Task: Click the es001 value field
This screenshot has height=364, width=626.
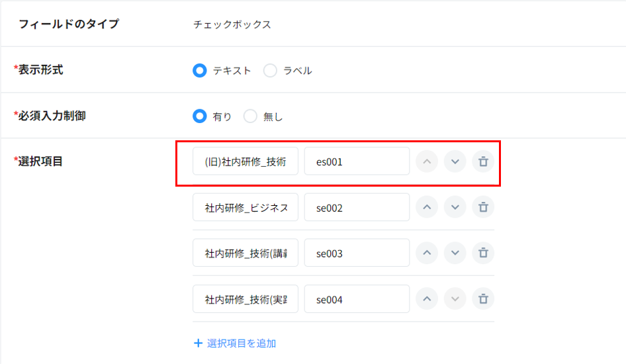Action: pyautogui.click(x=357, y=161)
